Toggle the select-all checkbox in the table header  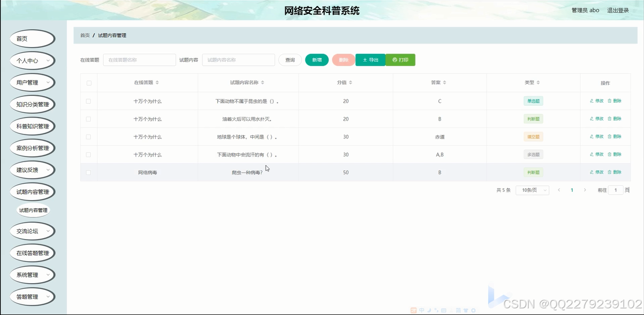(x=88, y=83)
